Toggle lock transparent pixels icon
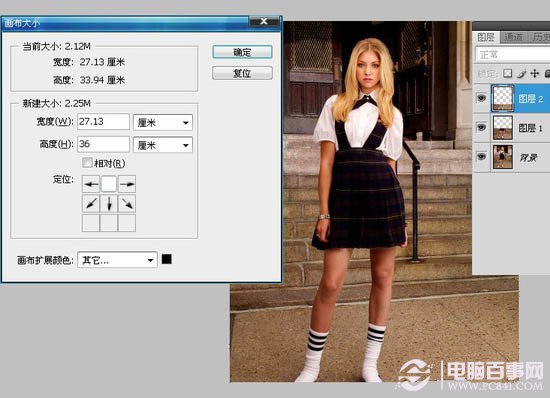The height and width of the screenshot is (398, 550). pyautogui.click(x=508, y=73)
